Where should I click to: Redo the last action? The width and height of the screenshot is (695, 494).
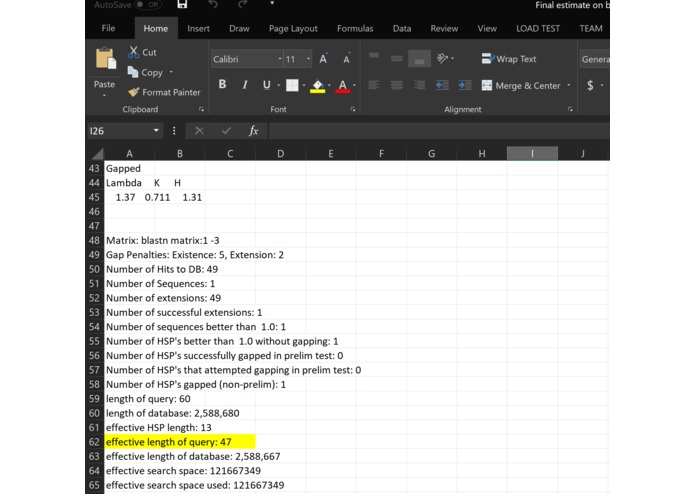click(x=242, y=4)
